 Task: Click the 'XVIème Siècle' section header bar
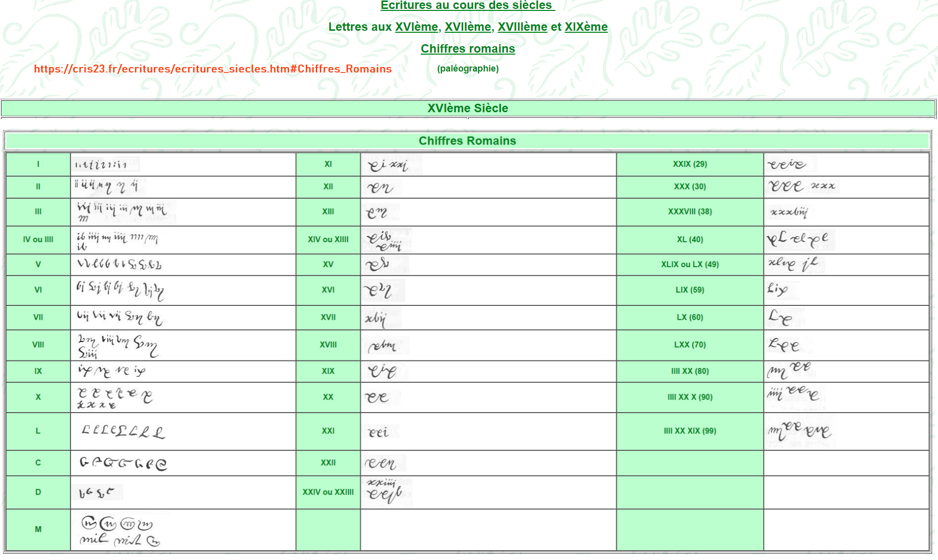[468, 108]
